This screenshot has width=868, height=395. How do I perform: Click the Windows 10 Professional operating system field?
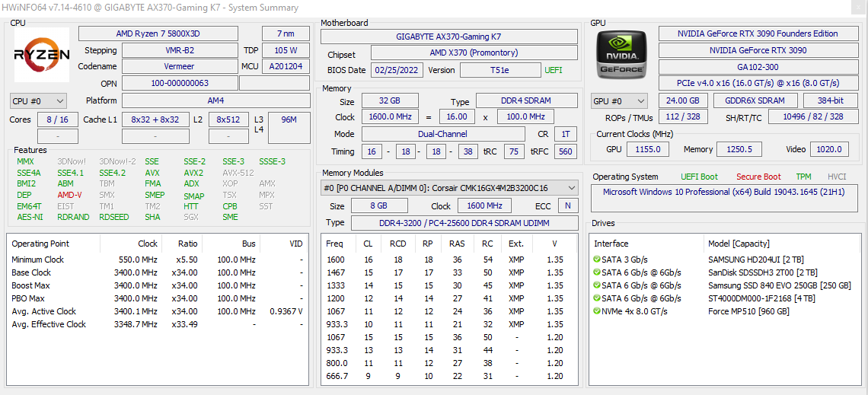pyautogui.click(x=724, y=199)
